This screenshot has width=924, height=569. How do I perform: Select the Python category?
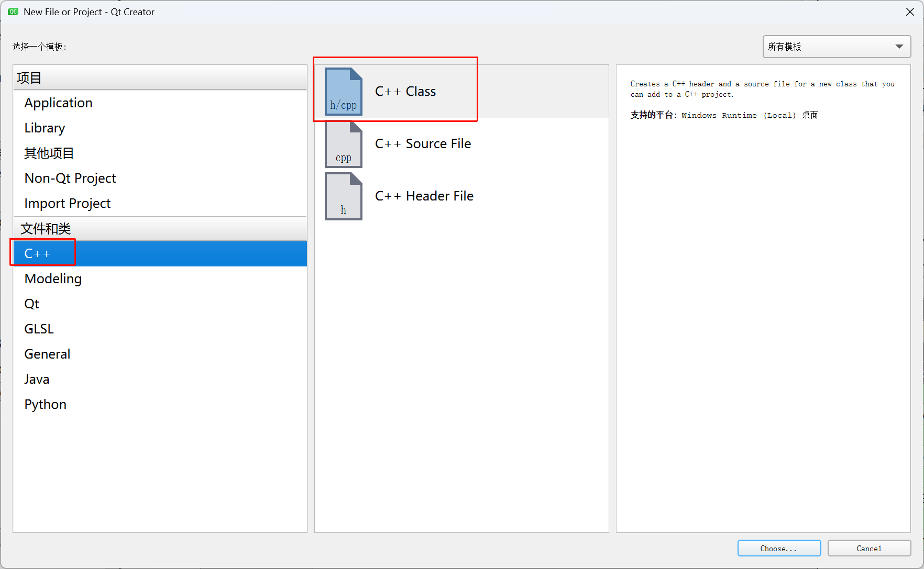pyautogui.click(x=160, y=405)
